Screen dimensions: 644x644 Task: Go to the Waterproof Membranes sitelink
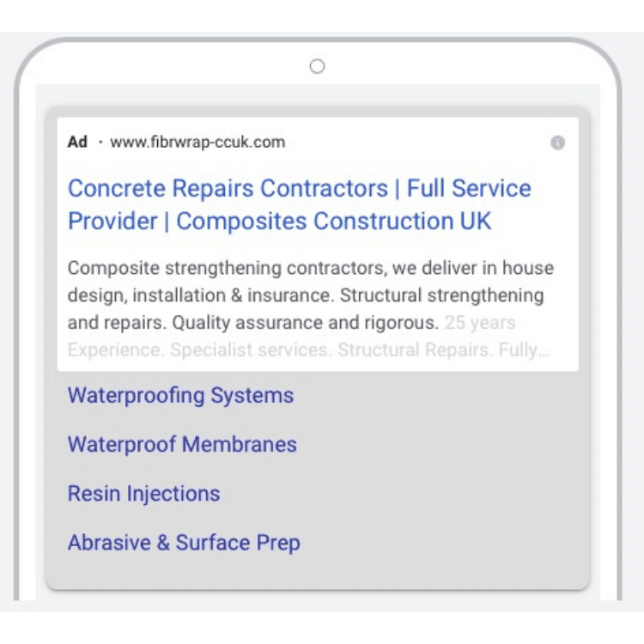point(182,445)
